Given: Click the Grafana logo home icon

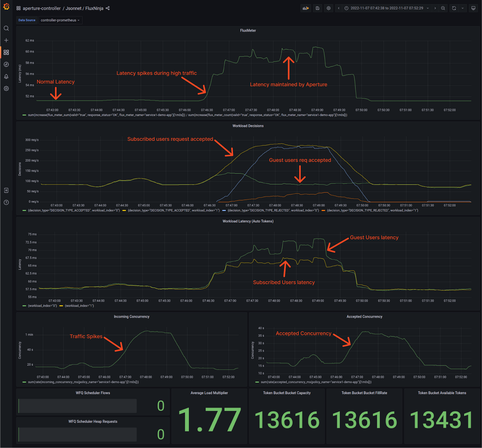Looking at the screenshot, I should (x=6, y=7).
